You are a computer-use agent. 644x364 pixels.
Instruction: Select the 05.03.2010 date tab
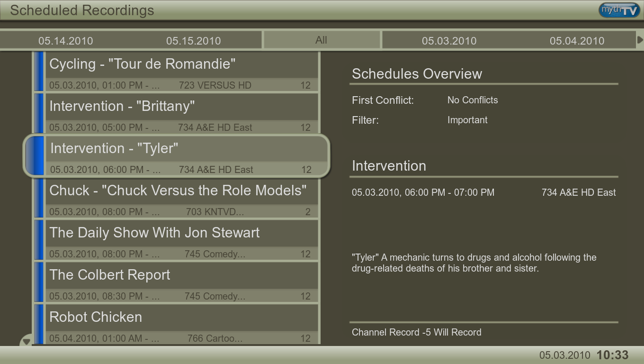(449, 41)
